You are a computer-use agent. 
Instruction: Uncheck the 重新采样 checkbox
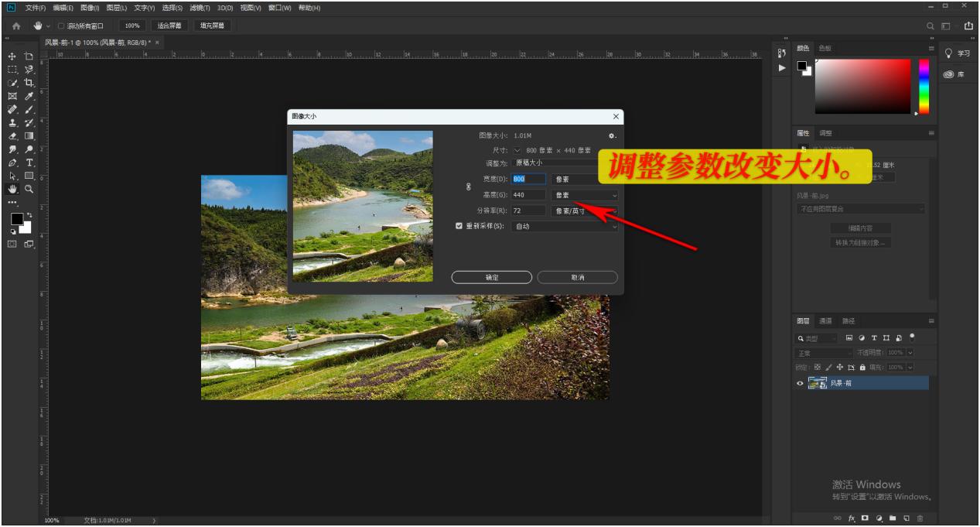point(459,227)
